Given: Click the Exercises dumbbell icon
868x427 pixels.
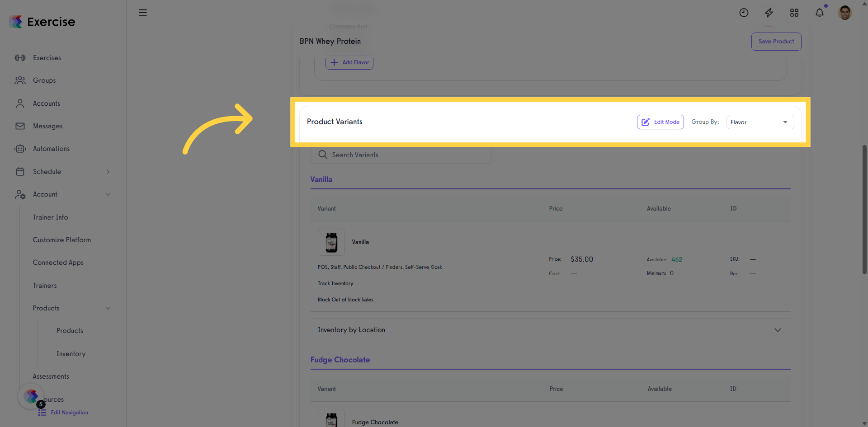Looking at the screenshot, I should click(20, 58).
